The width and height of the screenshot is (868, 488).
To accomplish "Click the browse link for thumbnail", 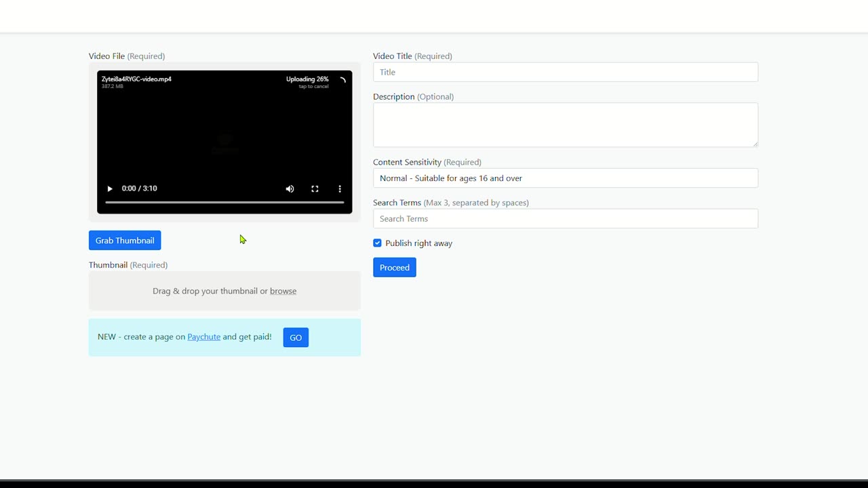I will pos(283,291).
